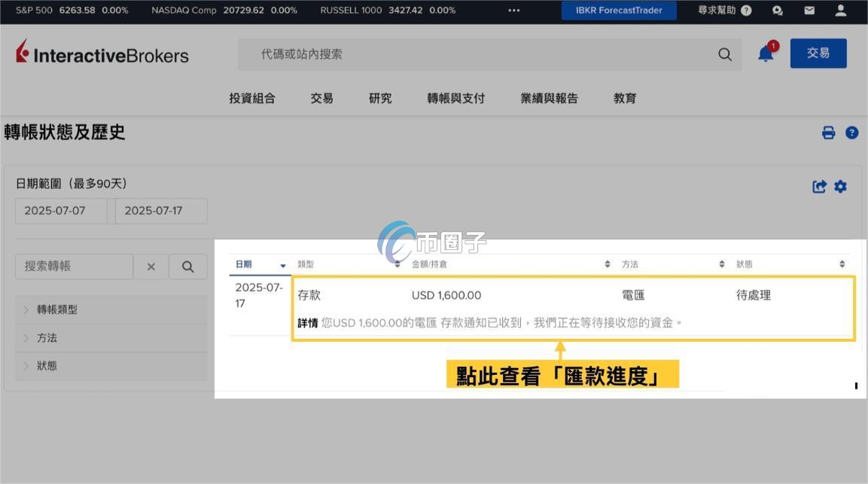Viewport: 868px width, 484px height.
Task: Open the export/share icon above the date filter
Action: coord(820,187)
